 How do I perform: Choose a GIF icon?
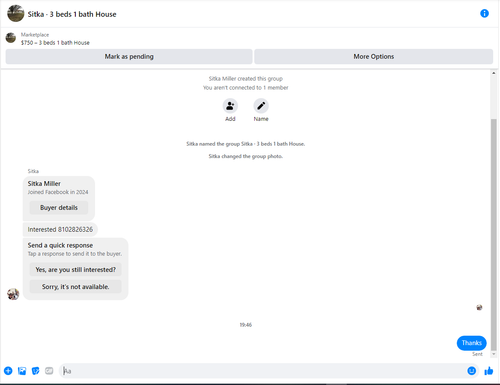(x=49, y=371)
